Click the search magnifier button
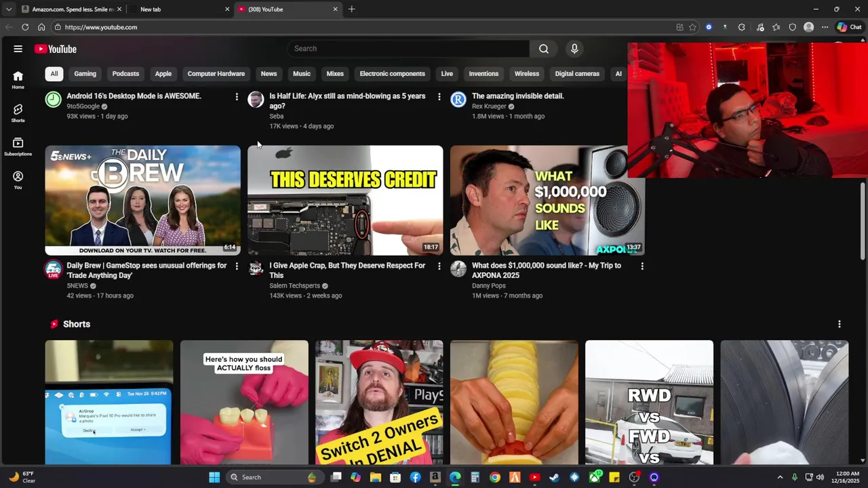The image size is (868, 488). [544, 49]
